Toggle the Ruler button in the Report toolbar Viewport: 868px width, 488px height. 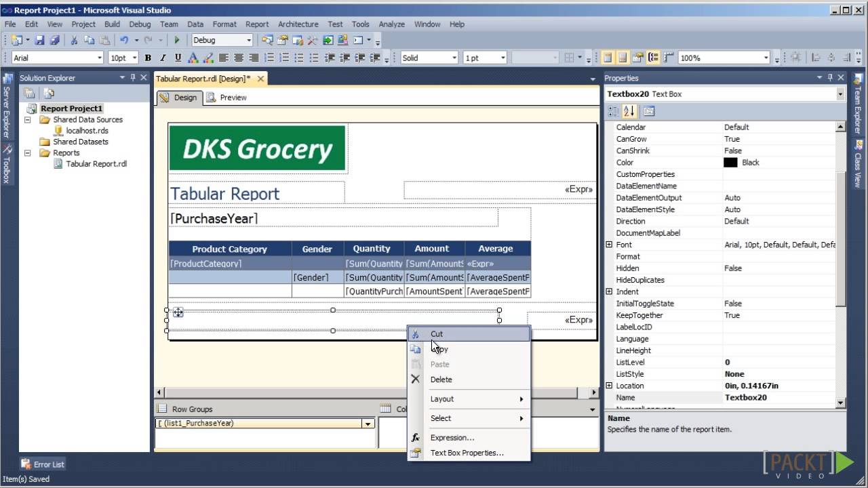[669, 58]
